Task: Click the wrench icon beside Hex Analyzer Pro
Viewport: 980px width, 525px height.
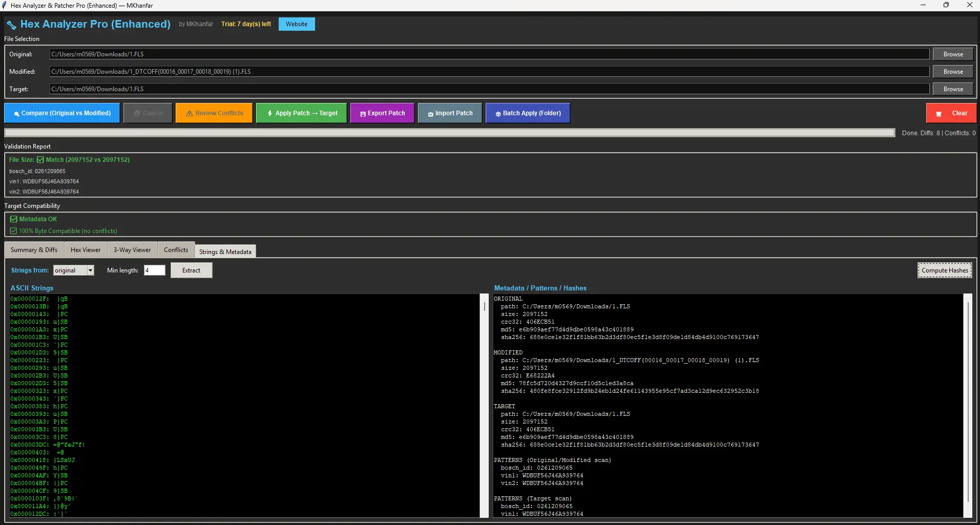Action: pyautogui.click(x=11, y=24)
